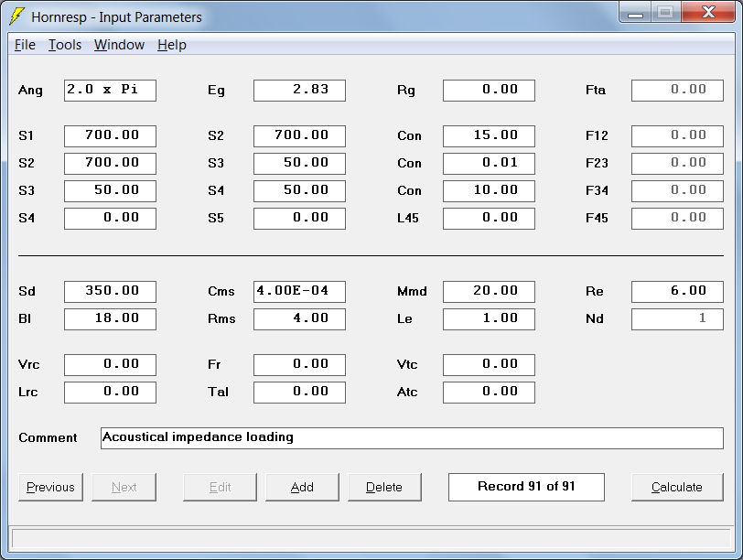Click the Fta input field
Image resolution: width=743 pixels, height=560 pixels.
pos(678,91)
